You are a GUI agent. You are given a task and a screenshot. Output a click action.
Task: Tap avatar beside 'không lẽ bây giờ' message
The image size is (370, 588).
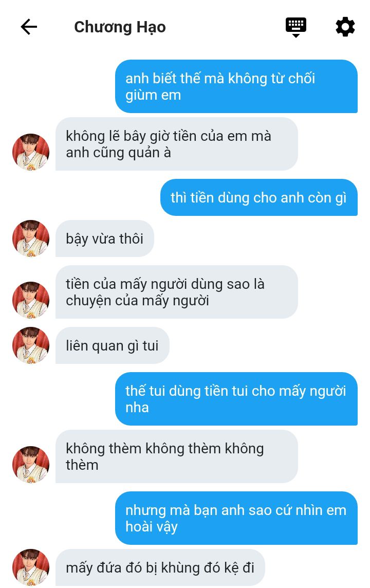click(31, 152)
